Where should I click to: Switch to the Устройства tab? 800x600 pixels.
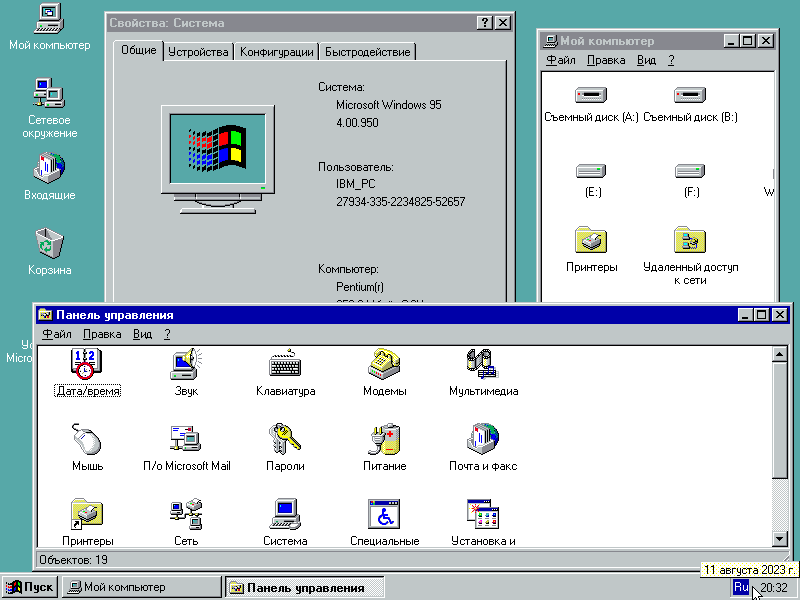click(x=198, y=52)
